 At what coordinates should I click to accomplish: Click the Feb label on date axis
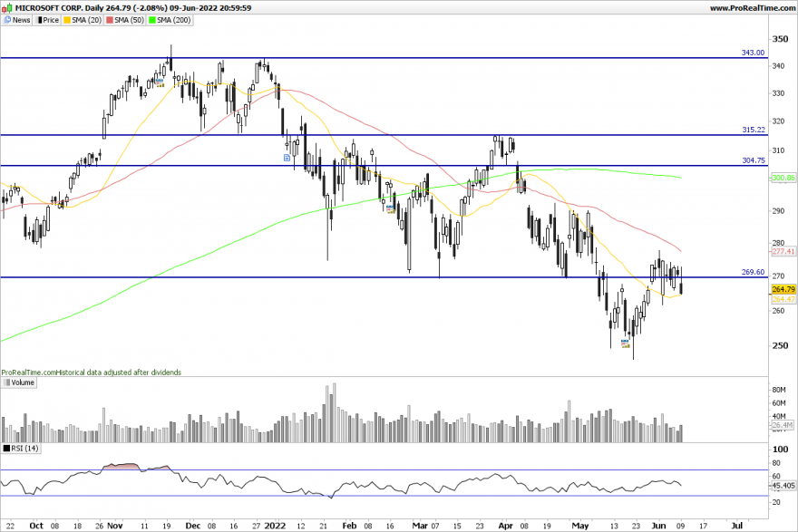tap(349, 526)
